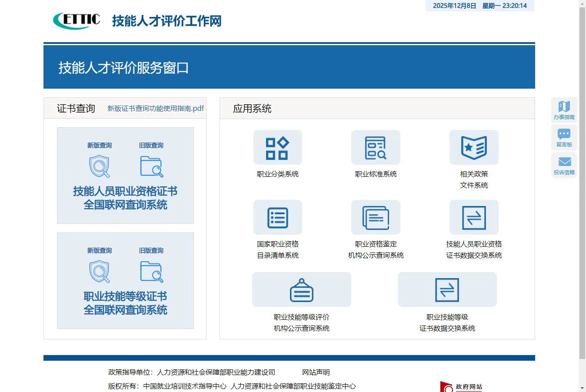Click the 中国就业培训技术指导中心 footer text

click(x=185, y=386)
